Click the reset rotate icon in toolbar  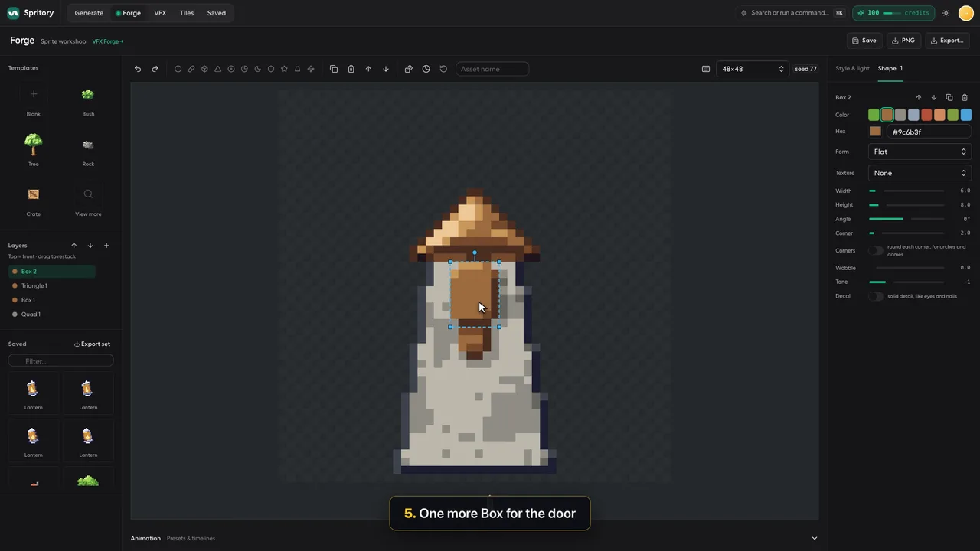[443, 69]
